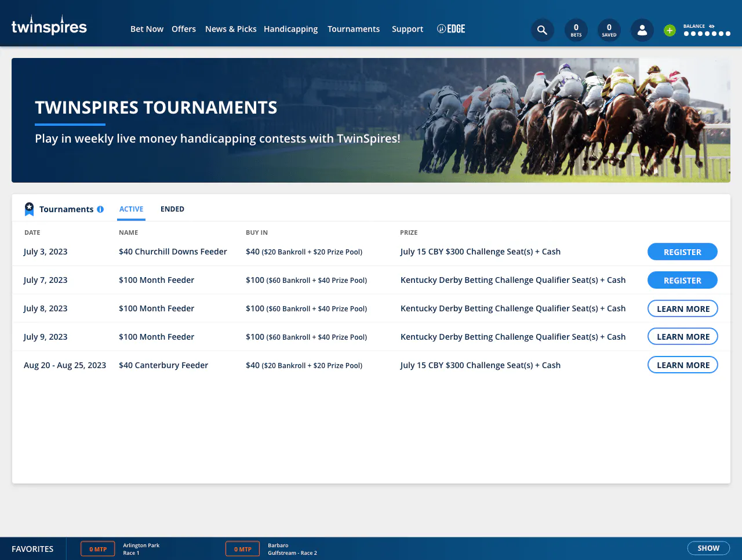The image size is (742, 560).
Task: Open the Barbaro Gulfstream Race 2 entry
Action: (292, 549)
